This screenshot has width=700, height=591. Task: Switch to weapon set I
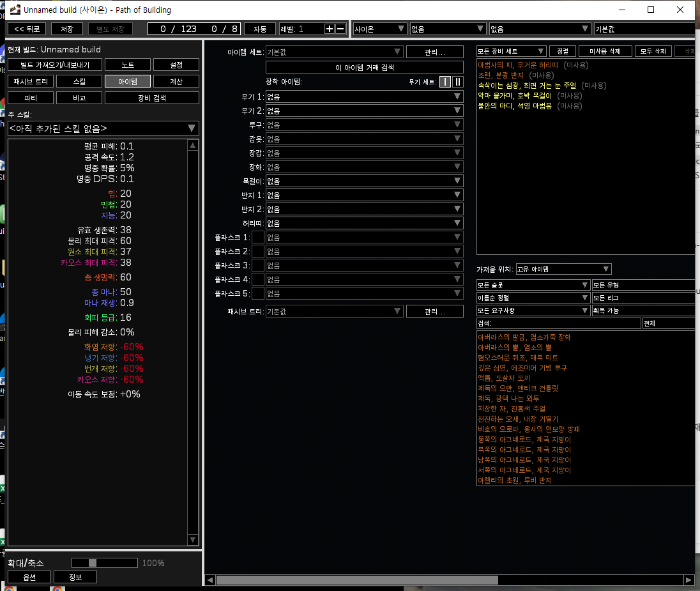pos(445,82)
